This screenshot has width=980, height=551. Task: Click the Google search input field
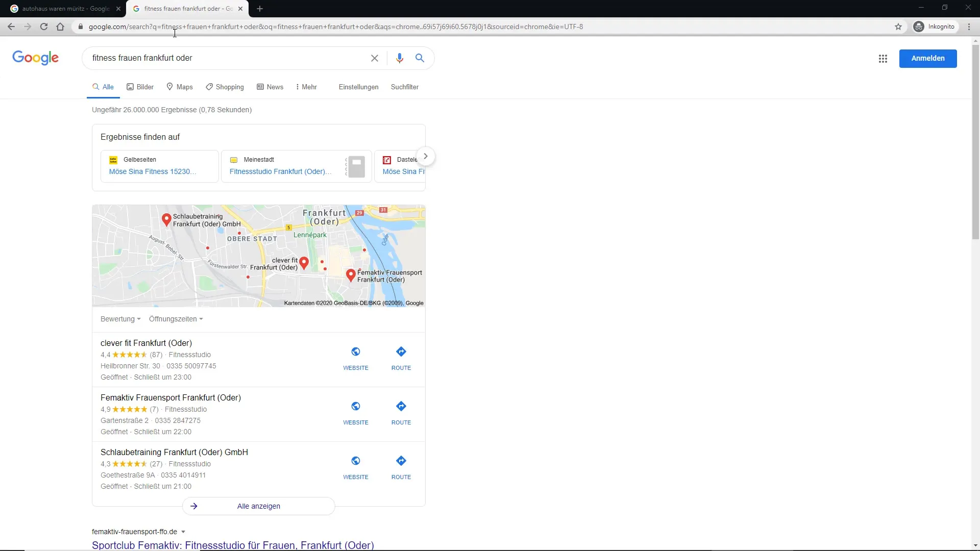(x=227, y=58)
